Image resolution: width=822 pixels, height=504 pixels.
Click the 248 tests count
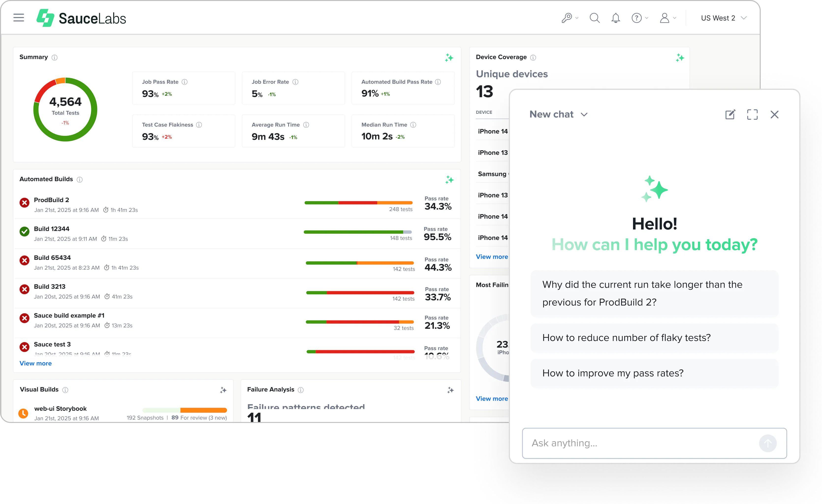[x=401, y=209]
